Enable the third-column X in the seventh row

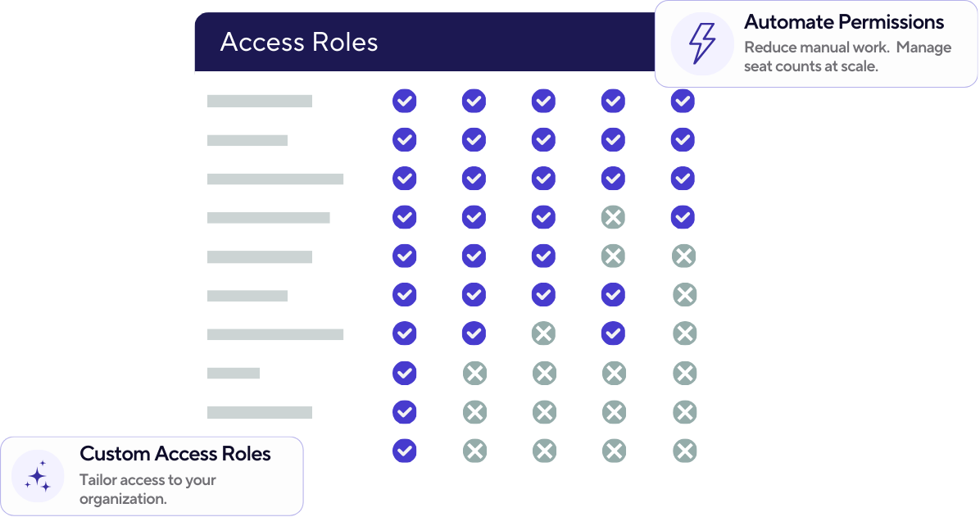coord(543,333)
